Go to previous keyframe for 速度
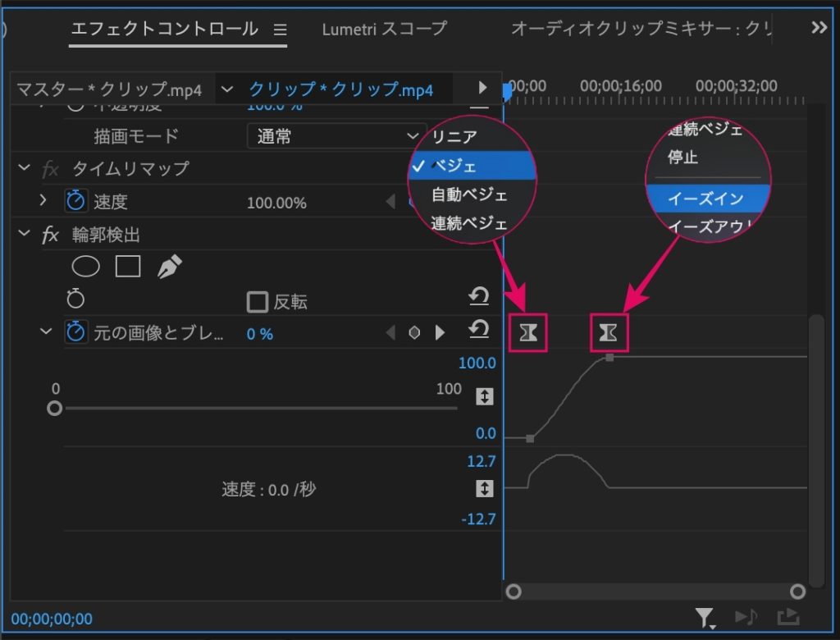 coord(390,202)
